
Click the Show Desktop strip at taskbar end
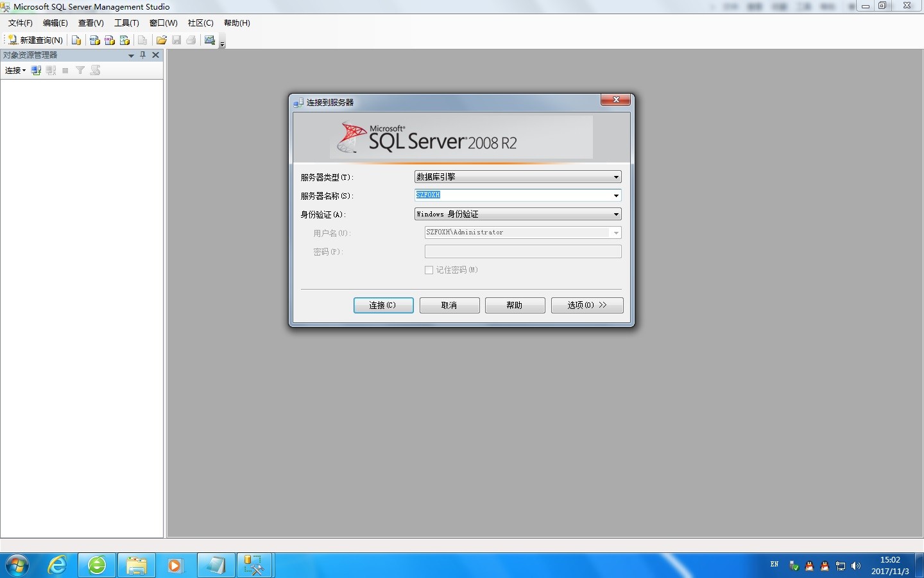click(x=920, y=566)
